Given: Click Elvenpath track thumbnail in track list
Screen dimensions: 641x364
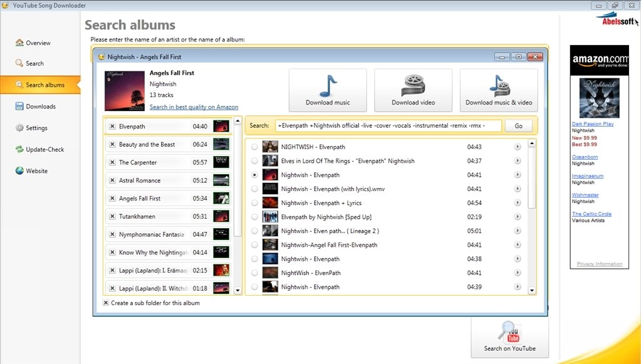Looking at the screenshot, I should tap(221, 126).
